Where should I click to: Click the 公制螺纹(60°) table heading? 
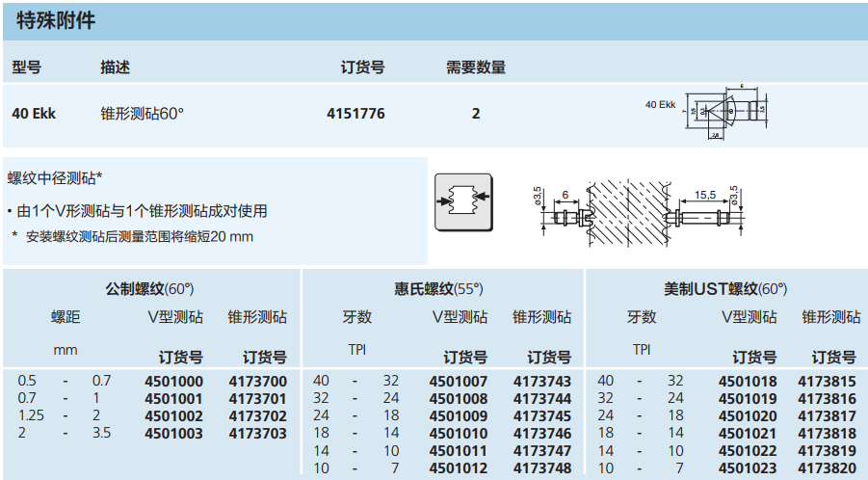(x=149, y=288)
